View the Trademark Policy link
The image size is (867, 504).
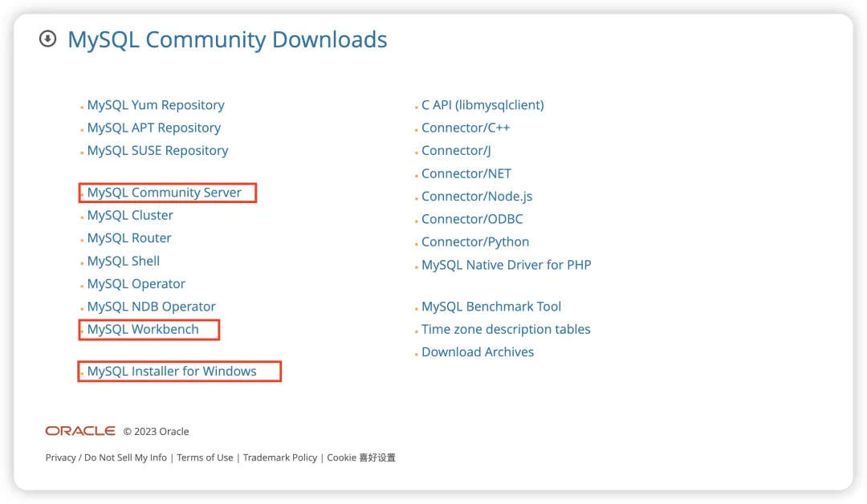tap(280, 457)
